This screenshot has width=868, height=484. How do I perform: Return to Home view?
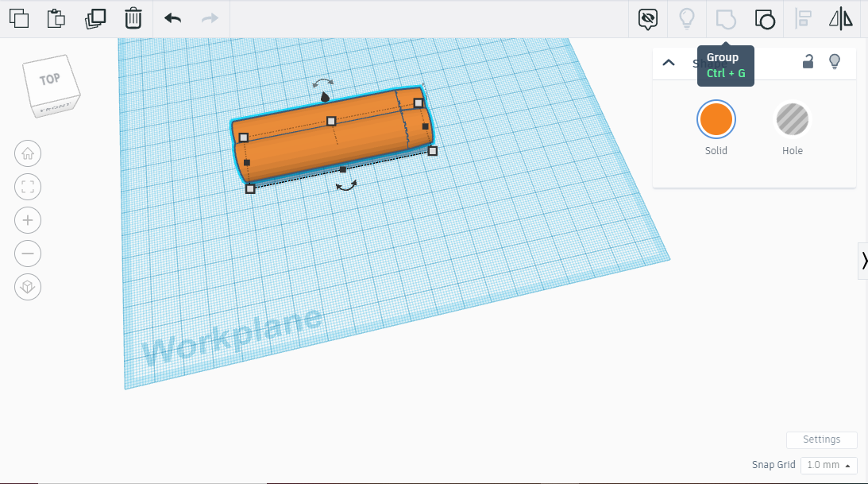pyautogui.click(x=28, y=153)
